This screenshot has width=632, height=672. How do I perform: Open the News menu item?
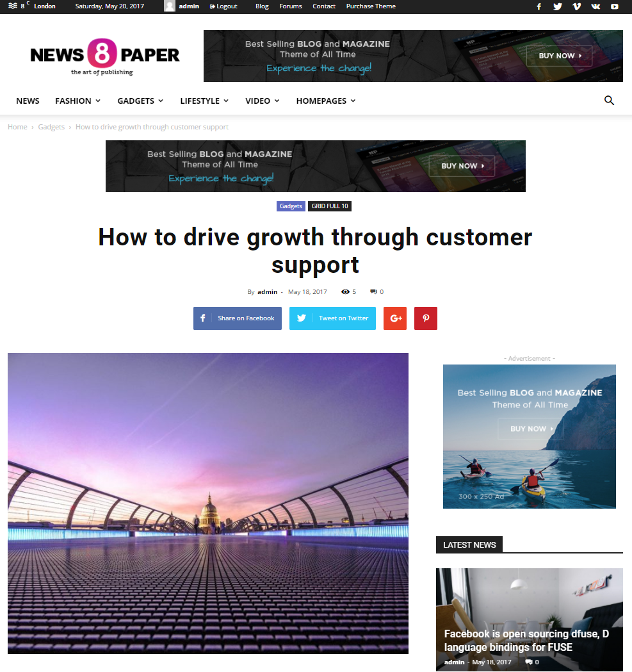point(28,101)
